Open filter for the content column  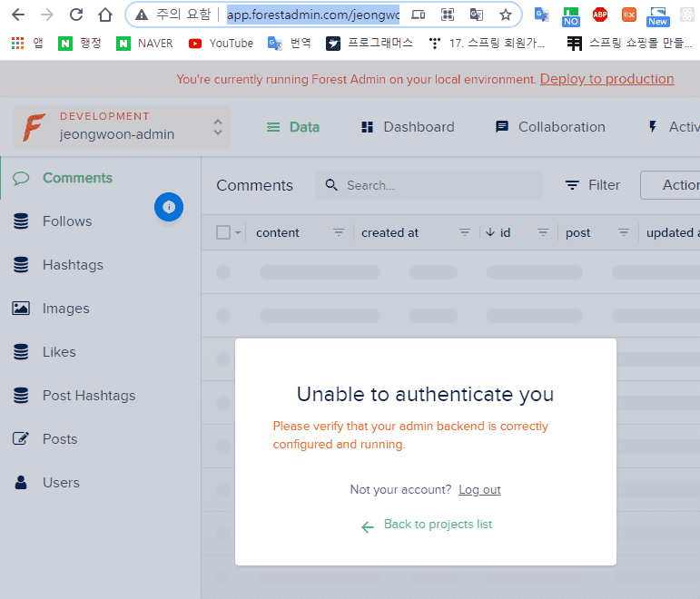(339, 232)
